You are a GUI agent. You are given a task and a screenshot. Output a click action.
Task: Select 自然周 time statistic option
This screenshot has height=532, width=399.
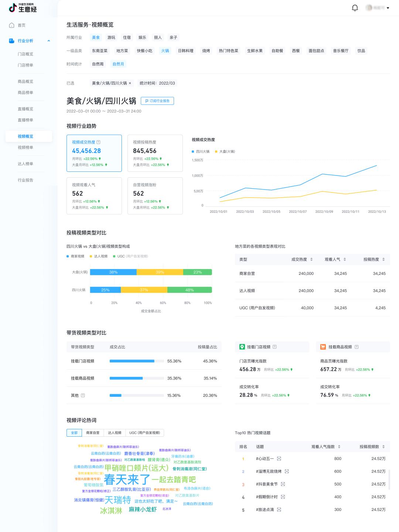(x=98, y=64)
